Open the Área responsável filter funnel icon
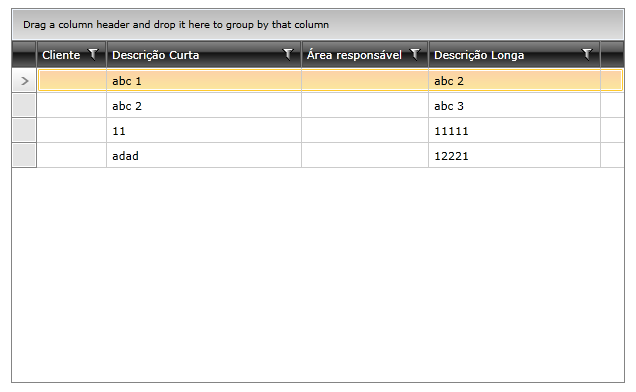Image resolution: width=636 pixels, height=392 pixels. [x=415, y=54]
